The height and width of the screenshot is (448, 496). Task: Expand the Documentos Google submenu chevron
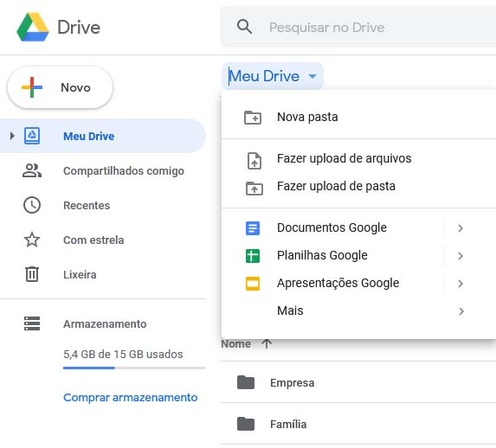tap(461, 228)
